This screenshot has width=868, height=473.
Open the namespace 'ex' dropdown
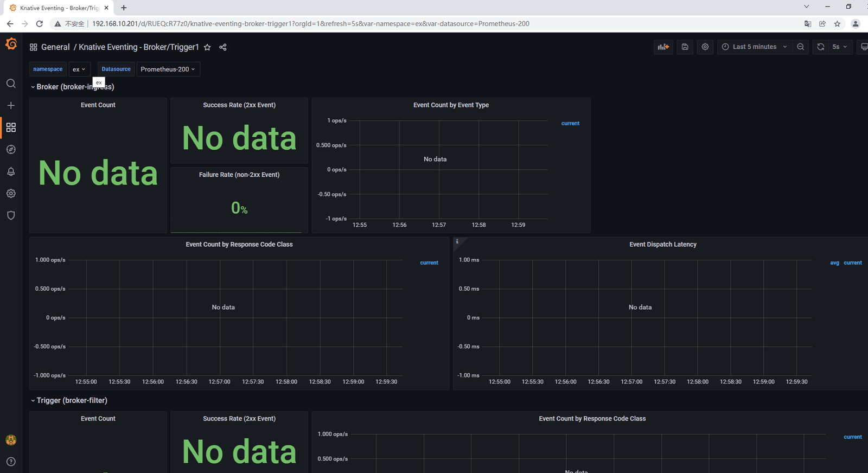79,69
